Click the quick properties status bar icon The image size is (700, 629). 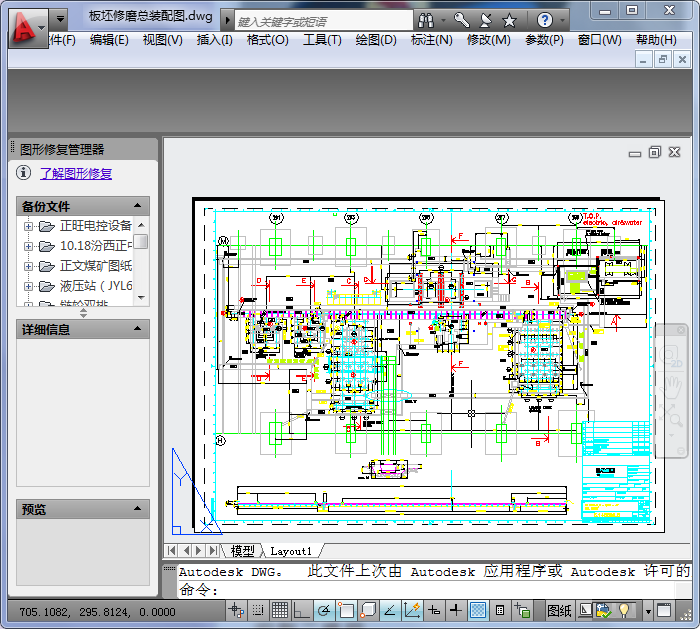[x=500, y=610]
